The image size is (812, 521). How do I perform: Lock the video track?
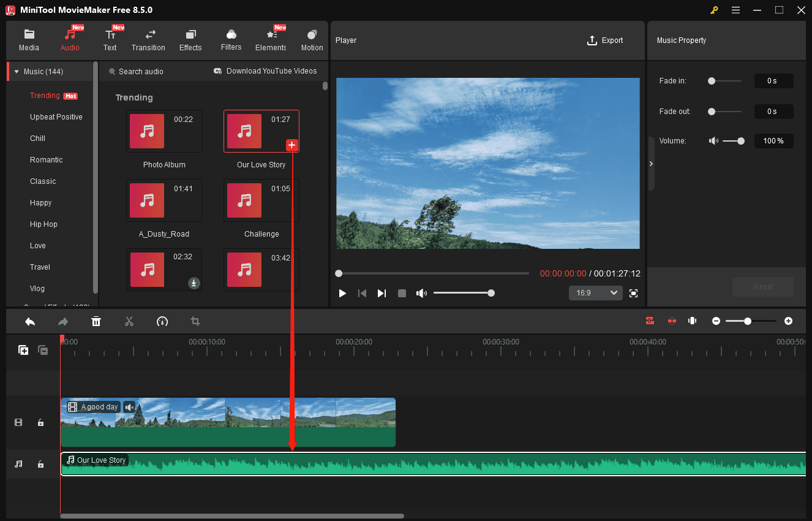point(40,422)
